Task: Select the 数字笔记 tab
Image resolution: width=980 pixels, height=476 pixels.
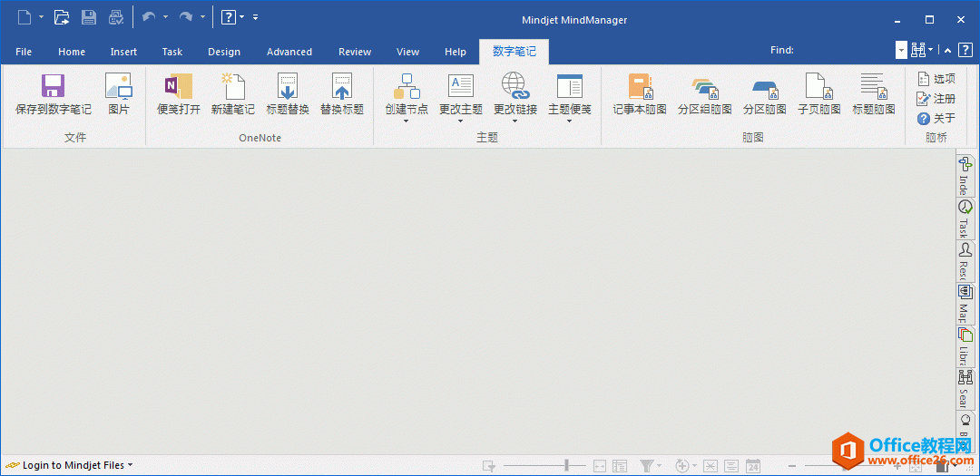Action: point(514,52)
